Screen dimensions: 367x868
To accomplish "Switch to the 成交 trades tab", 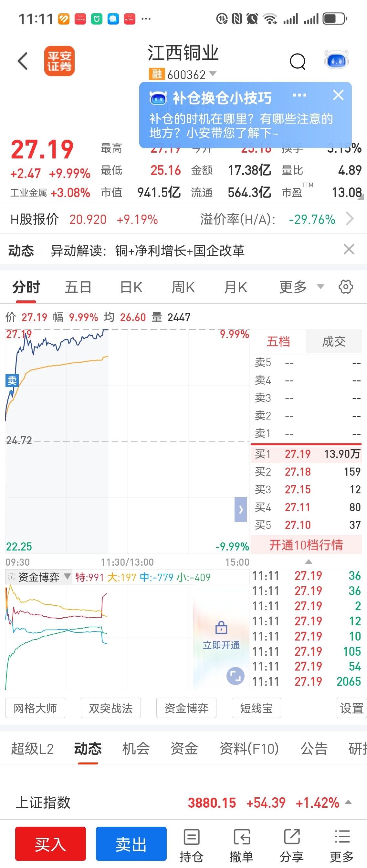I will click(334, 342).
